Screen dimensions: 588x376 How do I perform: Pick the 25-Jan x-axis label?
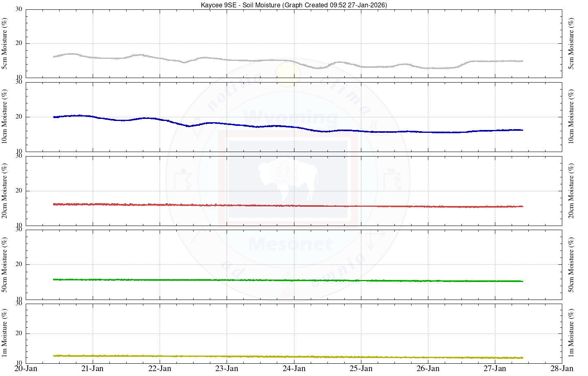point(361,369)
